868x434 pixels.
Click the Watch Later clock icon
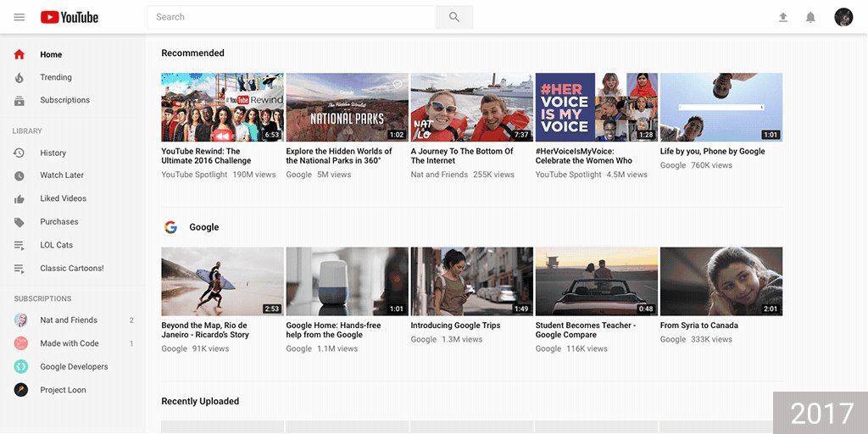pyautogui.click(x=19, y=176)
